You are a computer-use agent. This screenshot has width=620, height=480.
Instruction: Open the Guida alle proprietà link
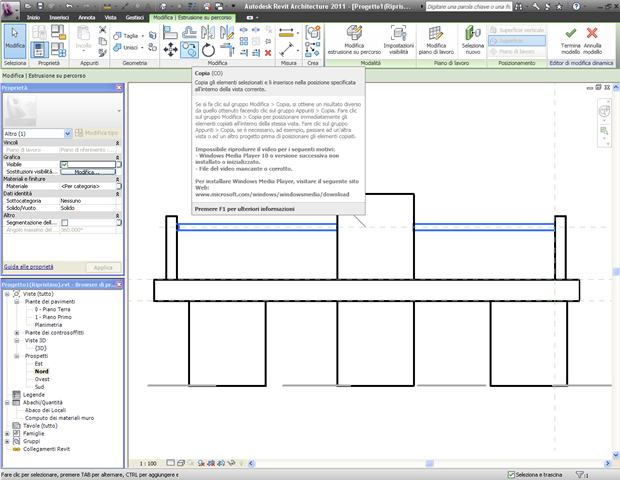tap(30, 268)
